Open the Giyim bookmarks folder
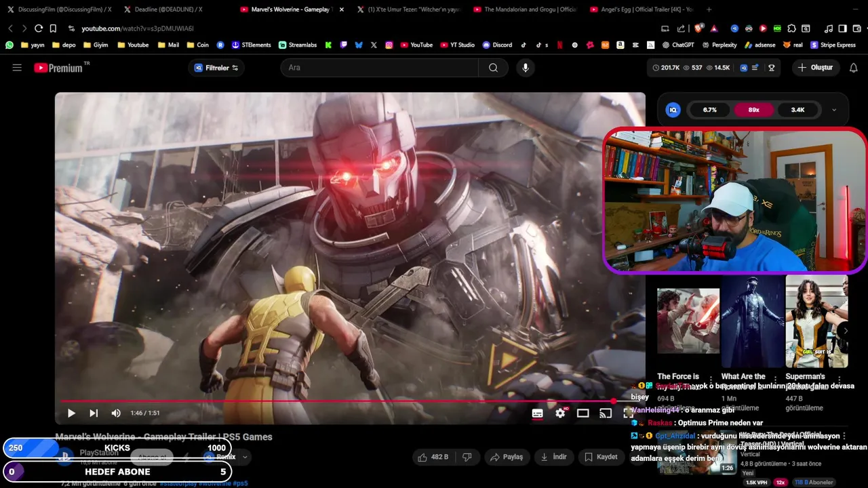Image resolution: width=868 pixels, height=488 pixels. click(96, 45)
